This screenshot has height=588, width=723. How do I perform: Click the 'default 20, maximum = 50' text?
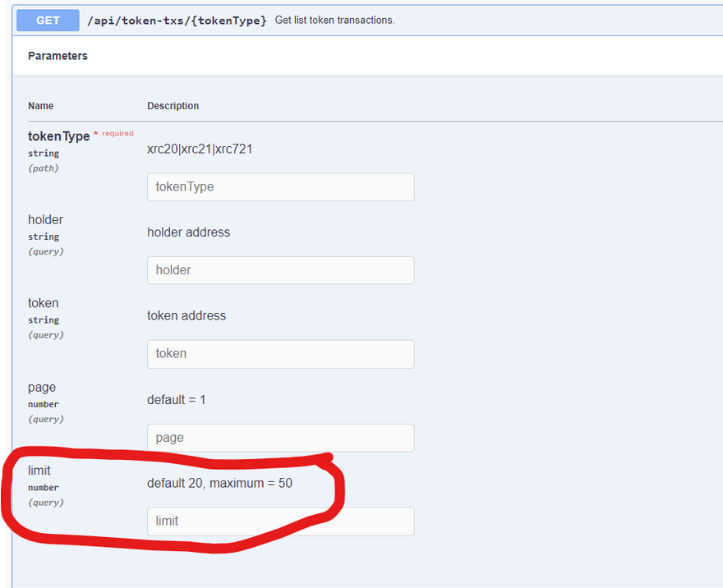coord(219,483)
